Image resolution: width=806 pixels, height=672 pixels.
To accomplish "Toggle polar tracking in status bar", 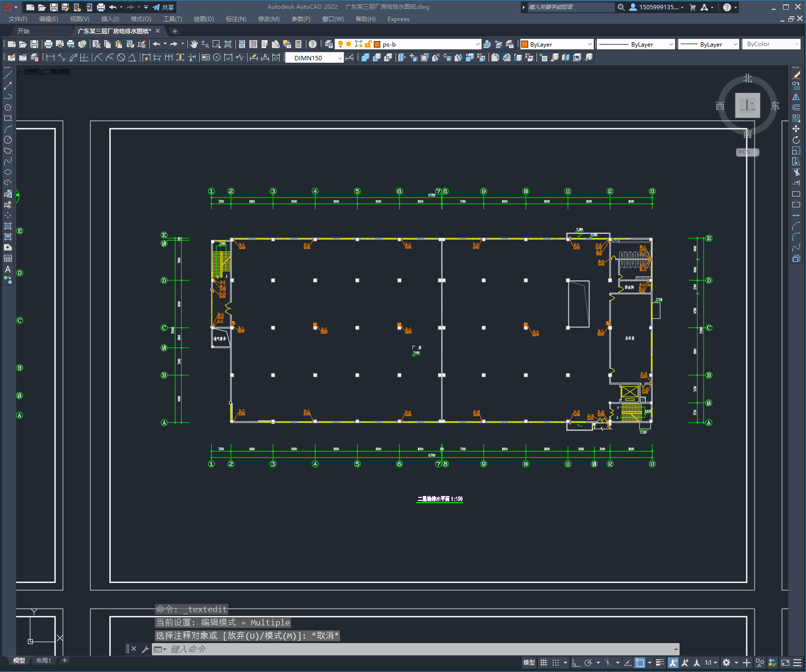I will click(x=588, y=663).
